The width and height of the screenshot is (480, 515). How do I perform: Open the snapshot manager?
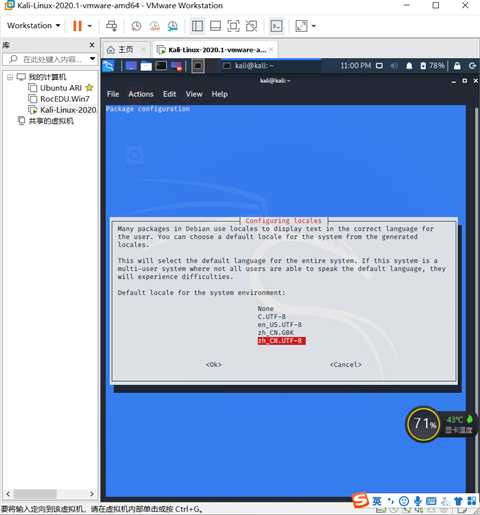[173, 26]
